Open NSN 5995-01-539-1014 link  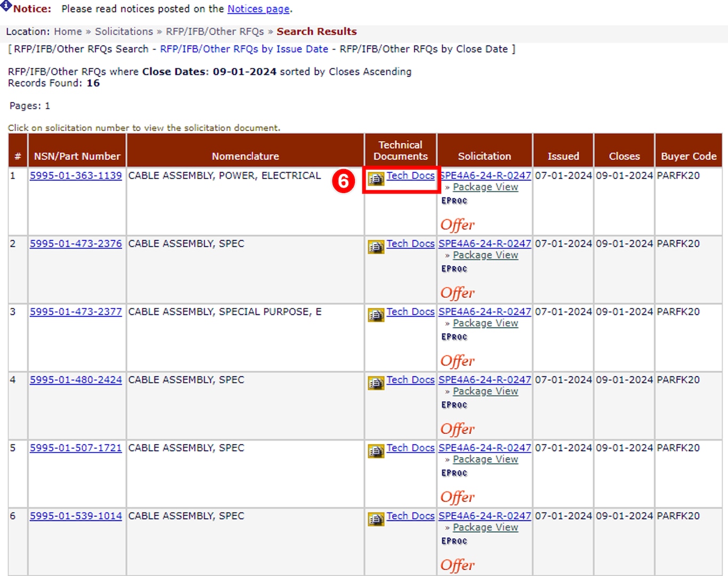tap(76, 516)
